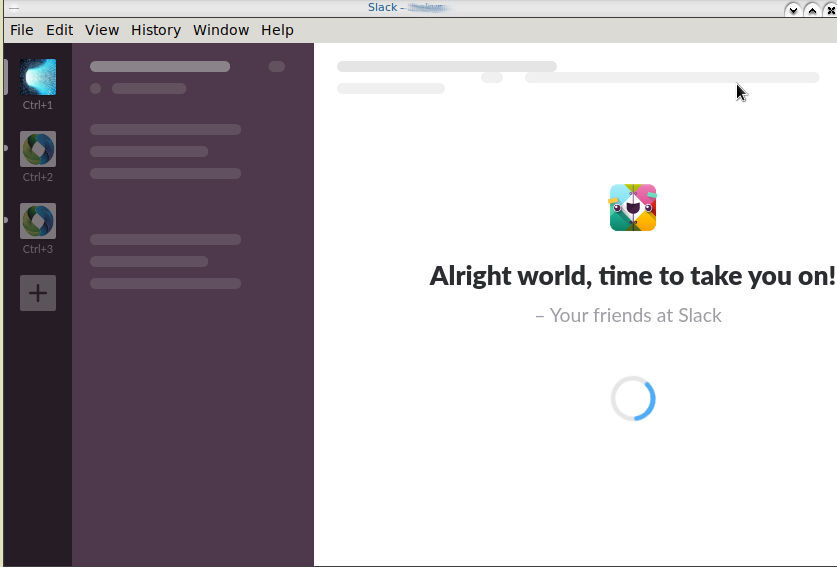Add a new workspace with plus button
The image size is (837, 567).
coord(38,293)
